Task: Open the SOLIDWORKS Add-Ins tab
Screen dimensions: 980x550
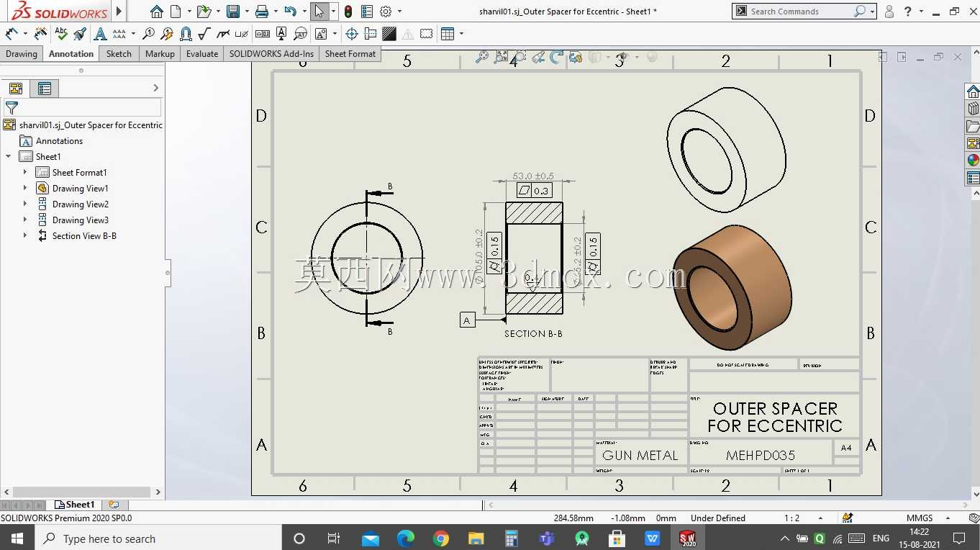Action: pyautogui.click(x=271, y=54)
